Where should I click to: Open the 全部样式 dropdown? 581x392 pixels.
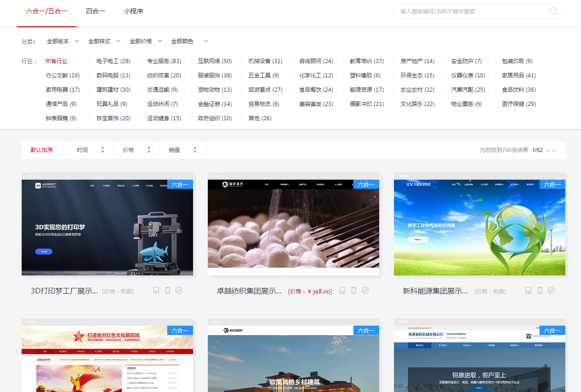105,41
